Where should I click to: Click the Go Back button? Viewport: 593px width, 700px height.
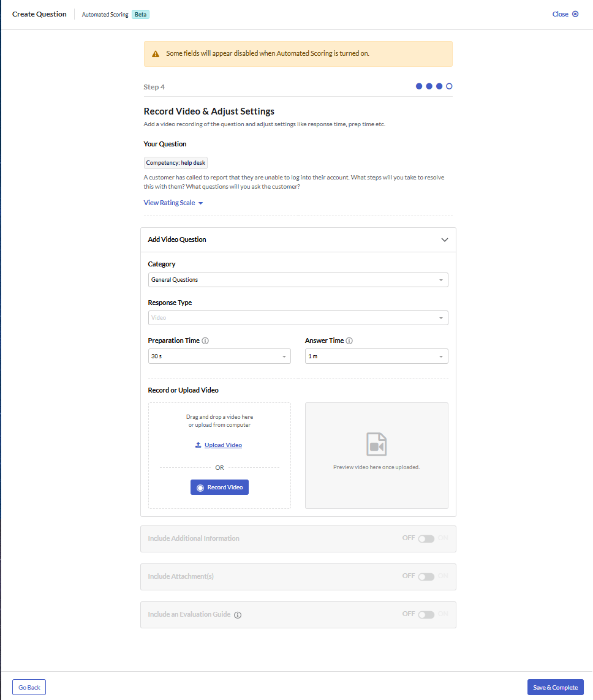point(29,688)
